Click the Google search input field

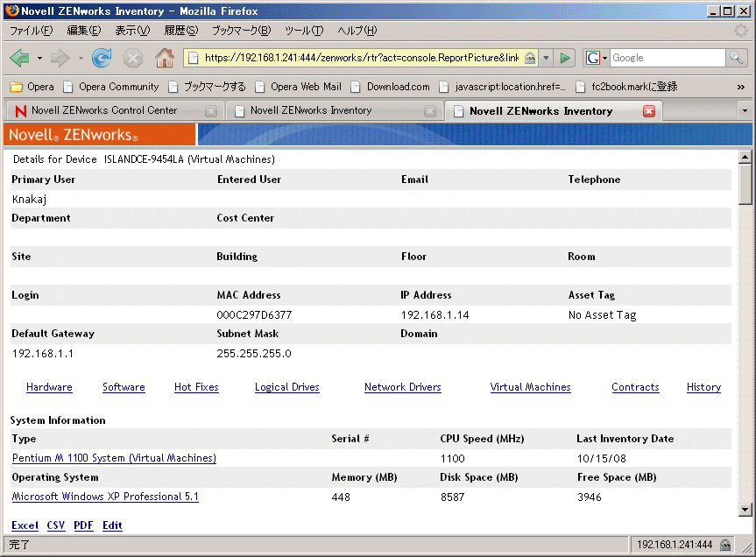point(668,58)
